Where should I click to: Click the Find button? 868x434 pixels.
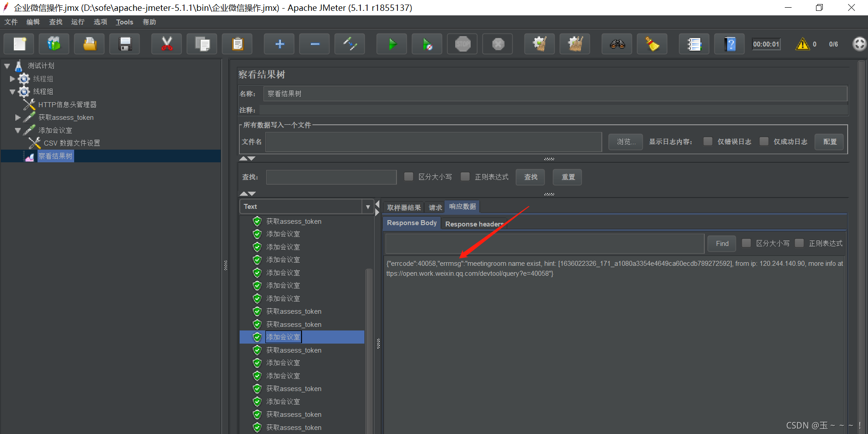point(722,243)
